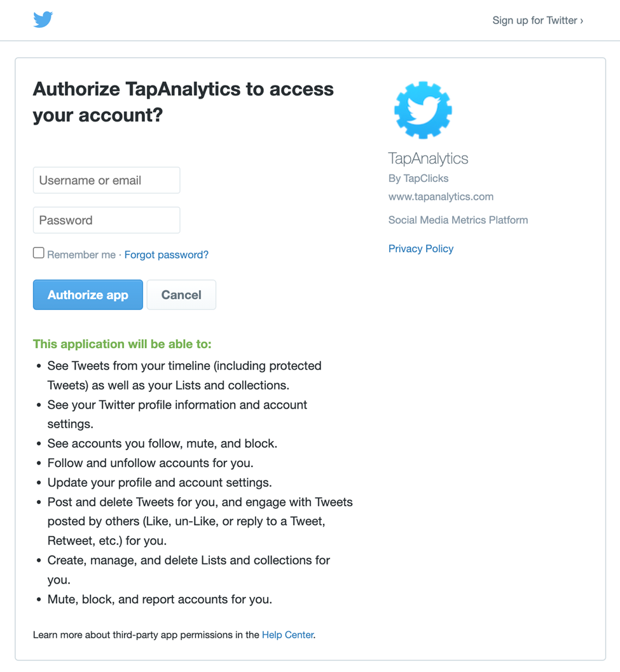Click the Authorize app button
This screenshot has width=620, height=672.
pyautogui.click(x=88, y=295)
